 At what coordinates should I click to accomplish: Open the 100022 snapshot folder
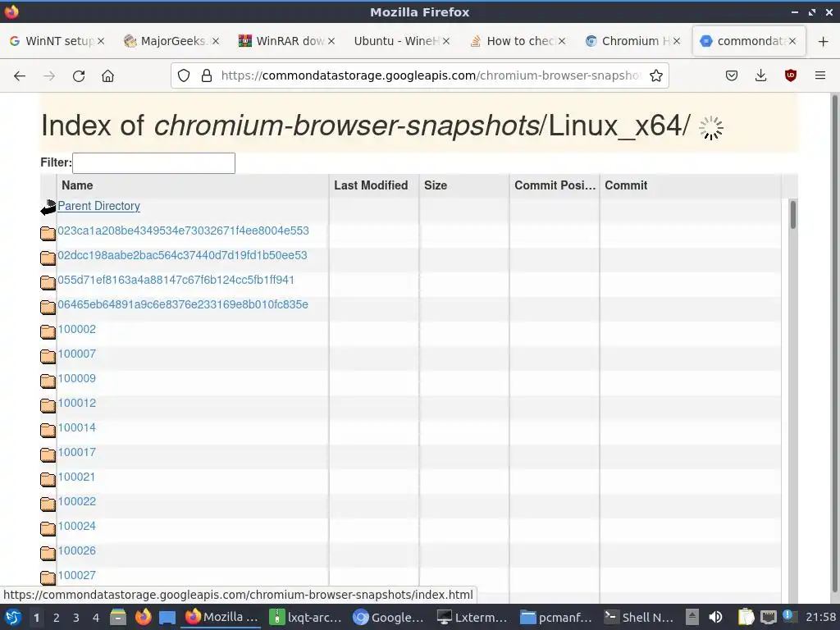(x=76, y=502)
